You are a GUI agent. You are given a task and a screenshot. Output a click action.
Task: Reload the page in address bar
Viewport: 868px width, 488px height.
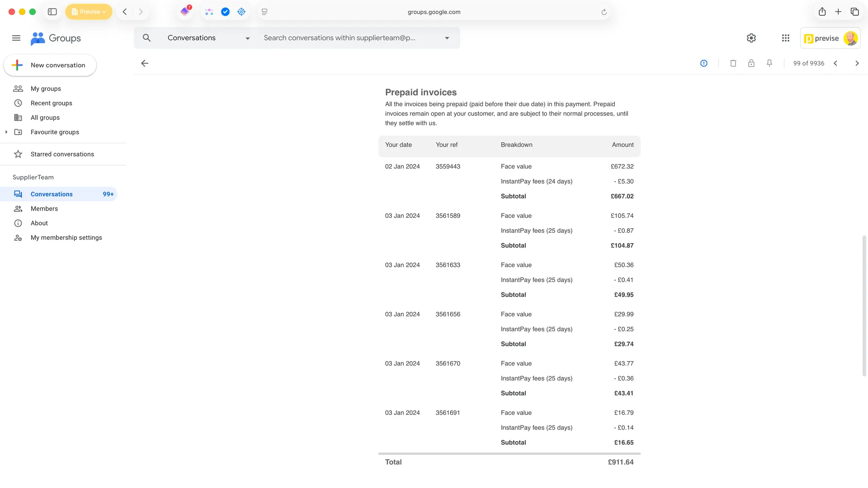604,12
